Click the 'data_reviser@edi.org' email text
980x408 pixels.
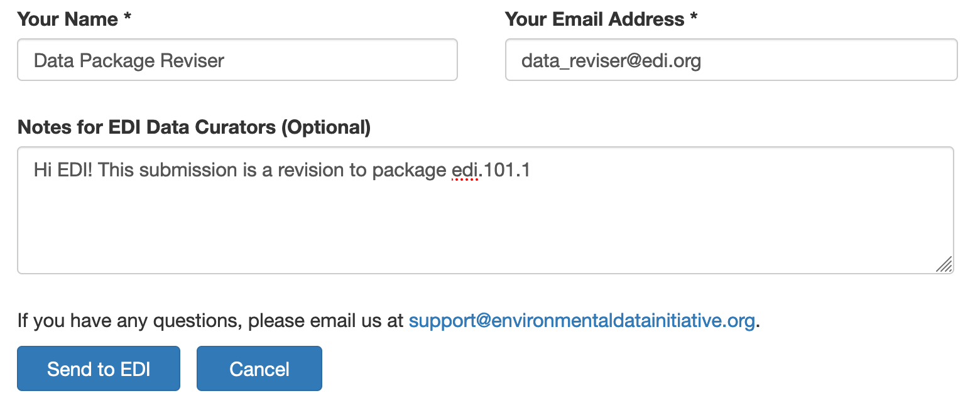pyautogui.click(x=611, y=61)
